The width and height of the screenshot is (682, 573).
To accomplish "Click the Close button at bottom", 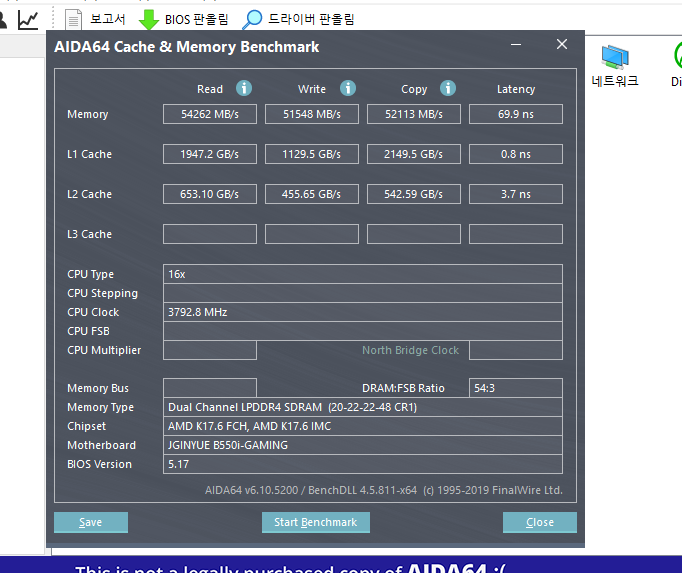I will tap(540, 522).
